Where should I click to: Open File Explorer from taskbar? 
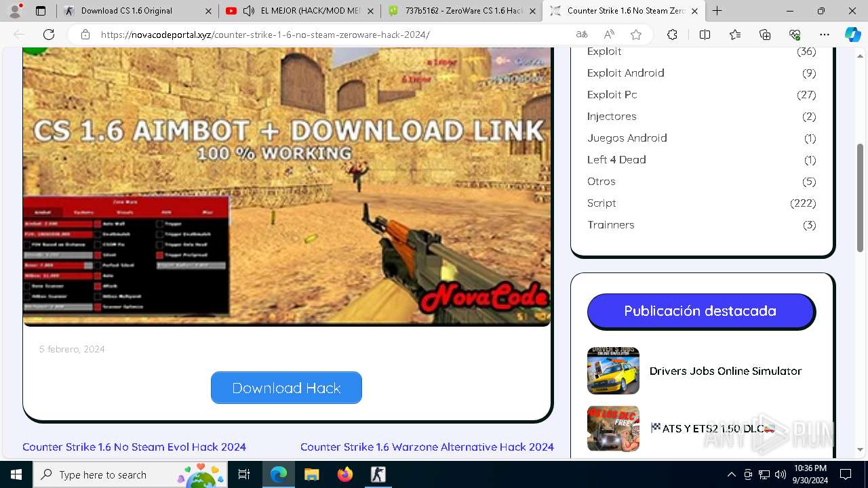[x=311, y=474]
